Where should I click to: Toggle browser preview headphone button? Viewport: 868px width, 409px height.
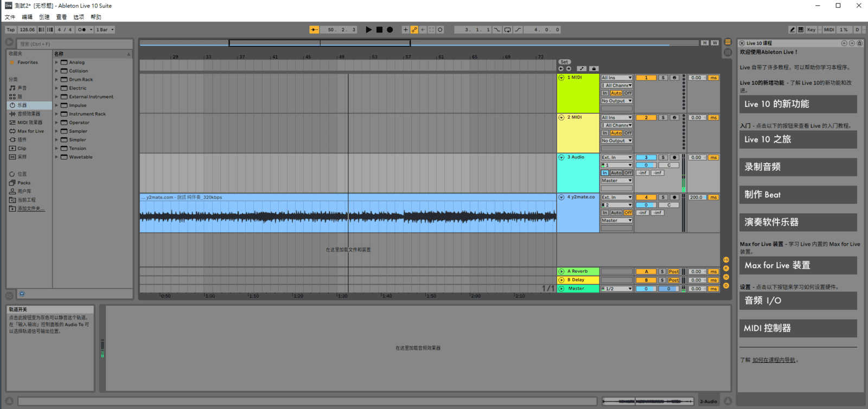coord(22,294)
